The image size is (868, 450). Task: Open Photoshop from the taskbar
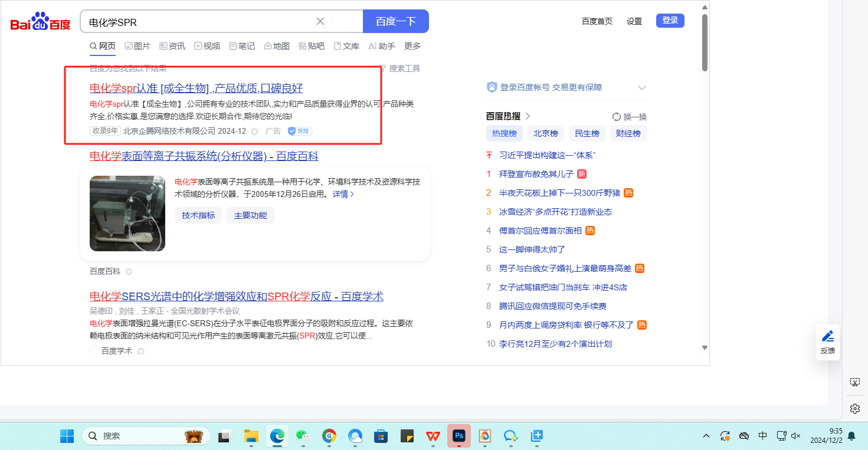(458, 436)
